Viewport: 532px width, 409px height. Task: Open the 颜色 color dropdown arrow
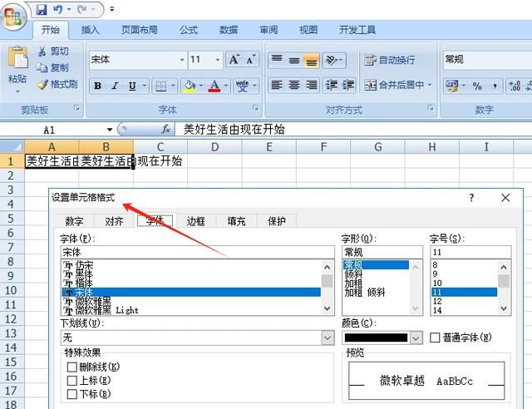(x=416, y=338)
